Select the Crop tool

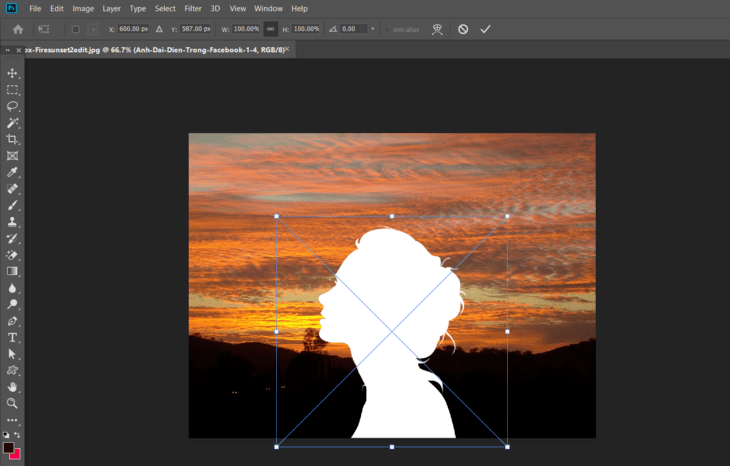(12, 139)
